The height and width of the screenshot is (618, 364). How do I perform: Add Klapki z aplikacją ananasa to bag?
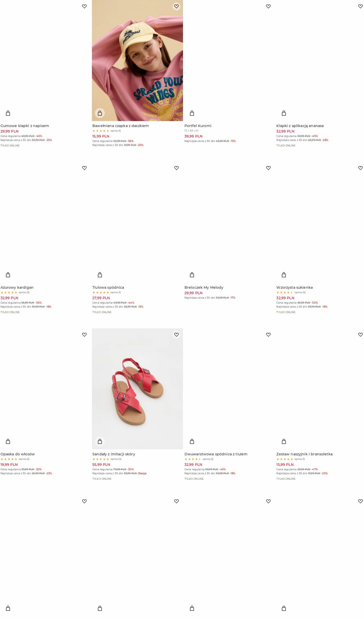tap(284, 113)
